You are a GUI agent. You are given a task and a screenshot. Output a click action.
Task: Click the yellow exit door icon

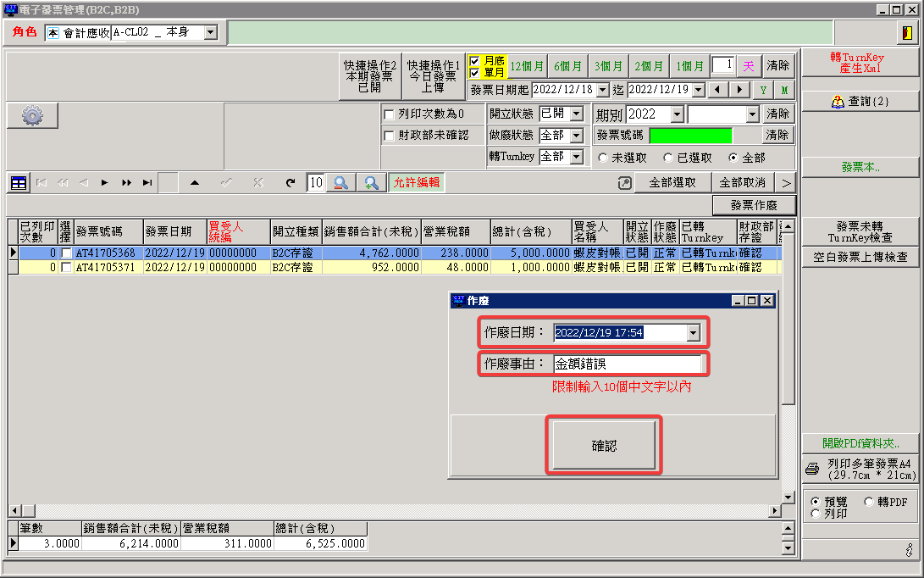(907, 33)
